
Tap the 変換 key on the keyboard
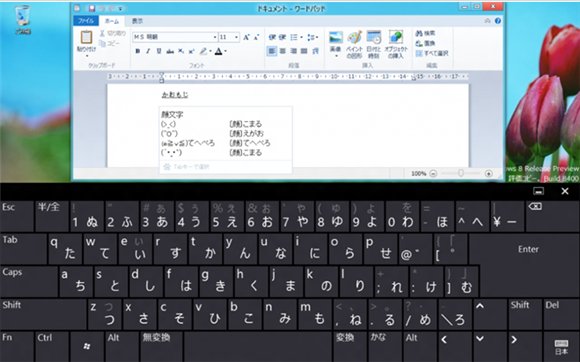351,346
